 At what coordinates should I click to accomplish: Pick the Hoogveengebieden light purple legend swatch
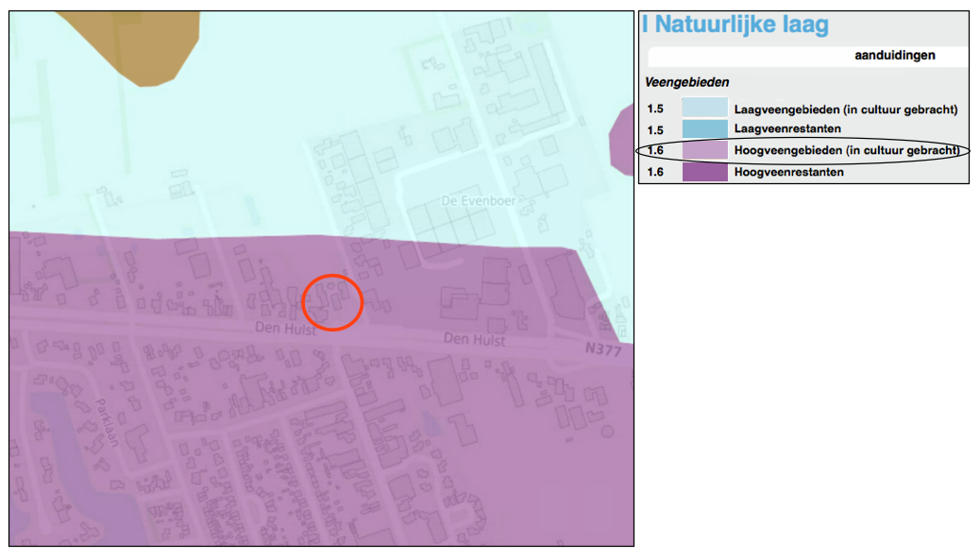coord(704,151)
